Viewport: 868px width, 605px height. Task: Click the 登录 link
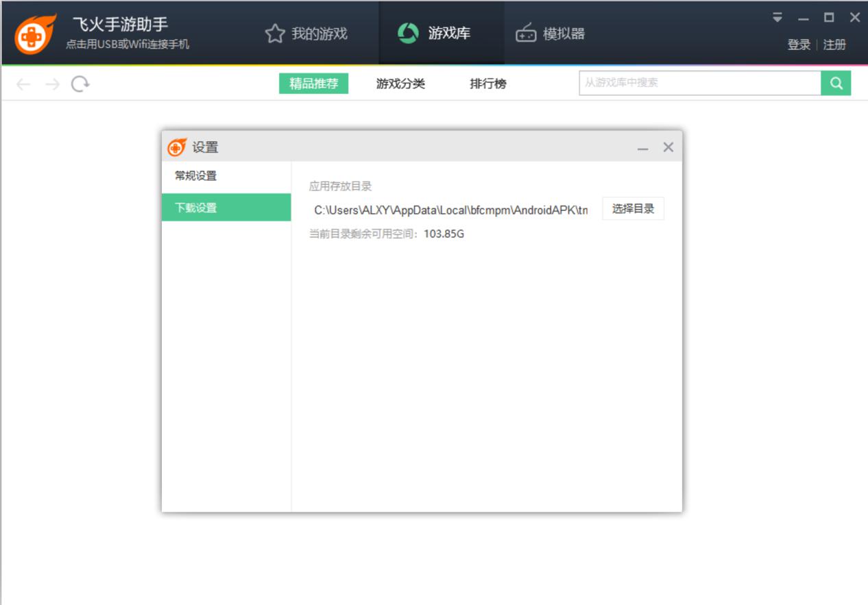pyautogui.click(x=799, y=45)
